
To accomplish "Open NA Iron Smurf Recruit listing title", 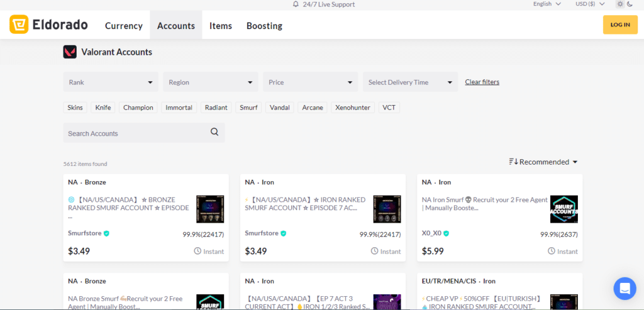I will [485, 204].
